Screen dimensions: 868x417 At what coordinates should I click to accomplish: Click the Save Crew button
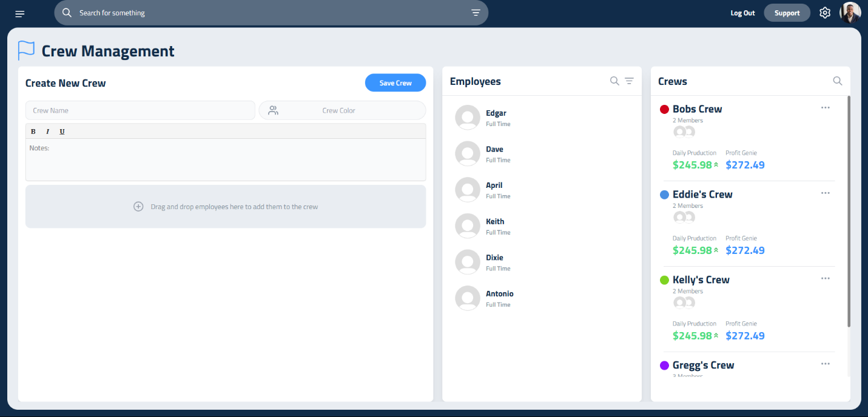click(x=395, y=83)
